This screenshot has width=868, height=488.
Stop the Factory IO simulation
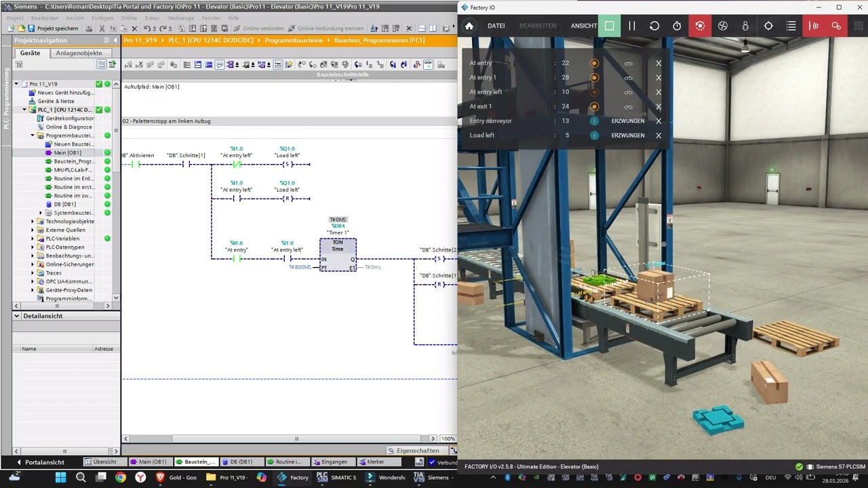[x=609, y=26]
